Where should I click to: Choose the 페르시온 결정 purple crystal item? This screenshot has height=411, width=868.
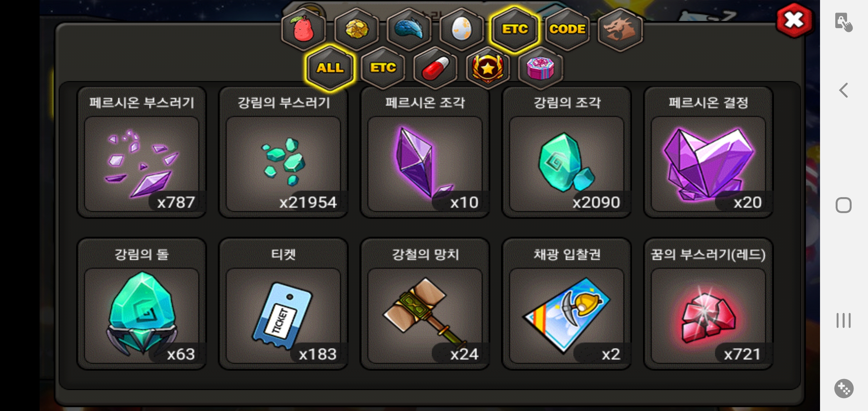coord(708,152)
